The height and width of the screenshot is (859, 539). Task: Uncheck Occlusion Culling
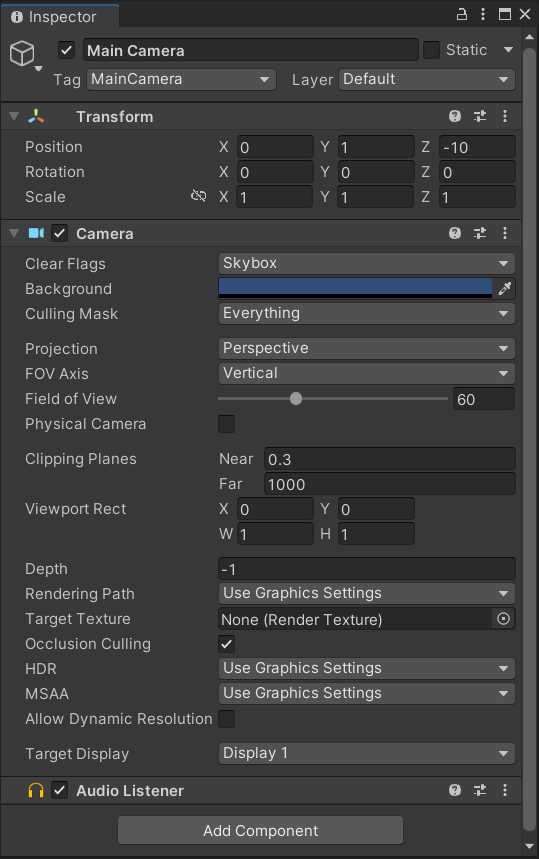(x=226, y=644)
